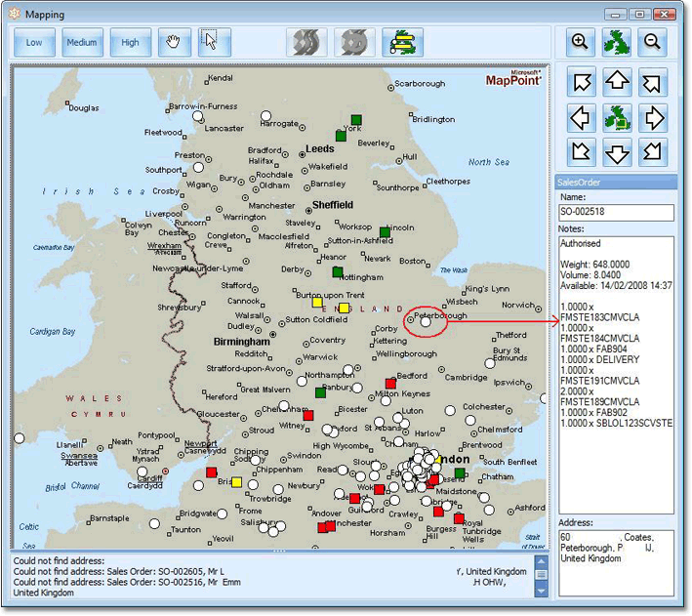This screenshot has height=616, width=692.
Task: Pan the map up with arrow
Action: 616,83
